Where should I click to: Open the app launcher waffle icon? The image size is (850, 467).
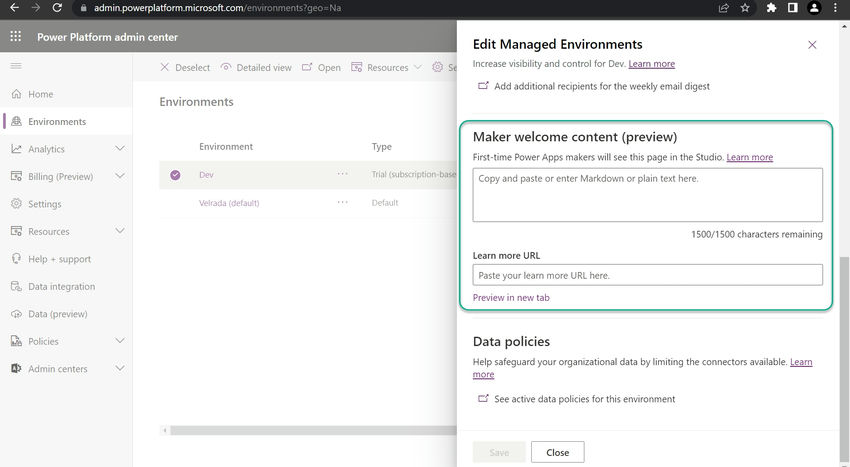[x=15, y=37]
